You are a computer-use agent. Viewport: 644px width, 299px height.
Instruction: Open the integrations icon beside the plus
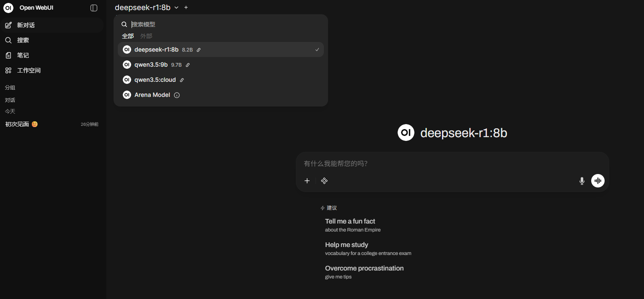pos(324,181)
